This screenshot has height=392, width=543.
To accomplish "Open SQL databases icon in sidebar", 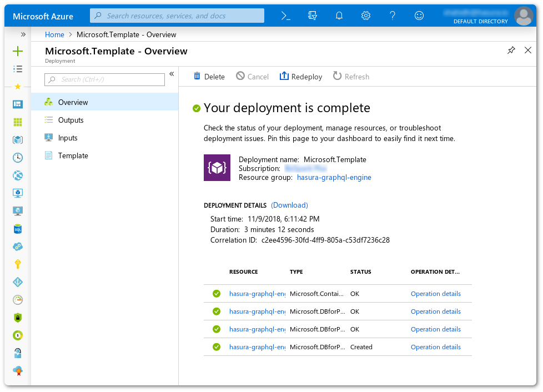I will click(18, 229).
